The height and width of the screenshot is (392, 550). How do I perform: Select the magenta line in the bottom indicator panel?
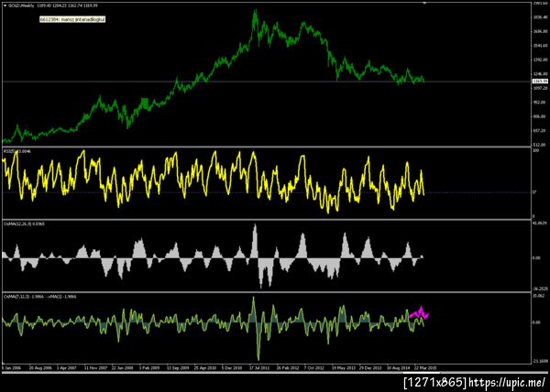coord(420,313)
